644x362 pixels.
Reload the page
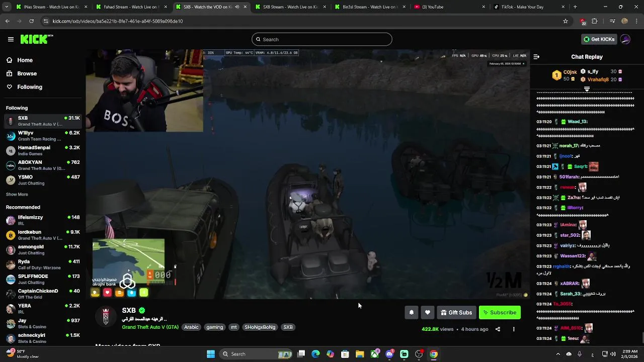tap(31, 21)
